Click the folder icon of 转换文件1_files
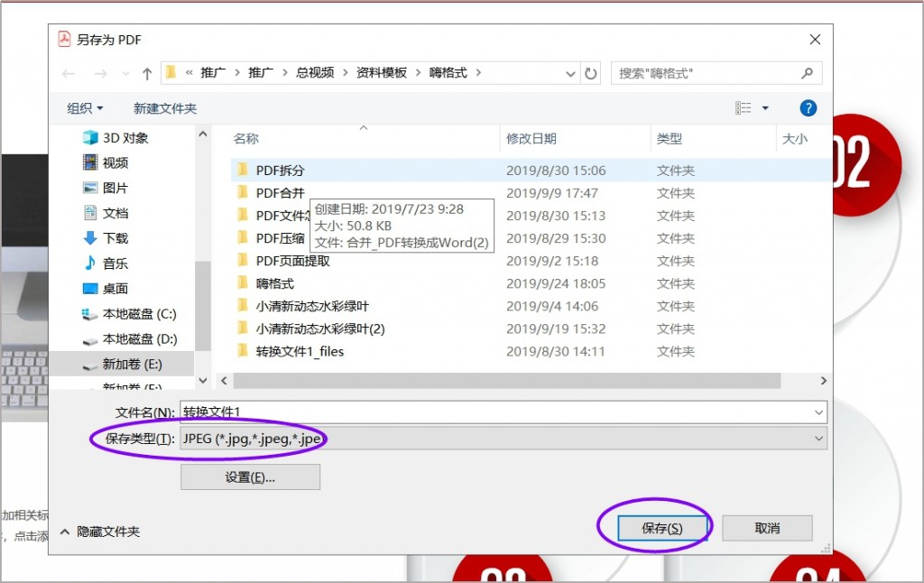Viewport: 924px width, 583px height. coord(242,351)
